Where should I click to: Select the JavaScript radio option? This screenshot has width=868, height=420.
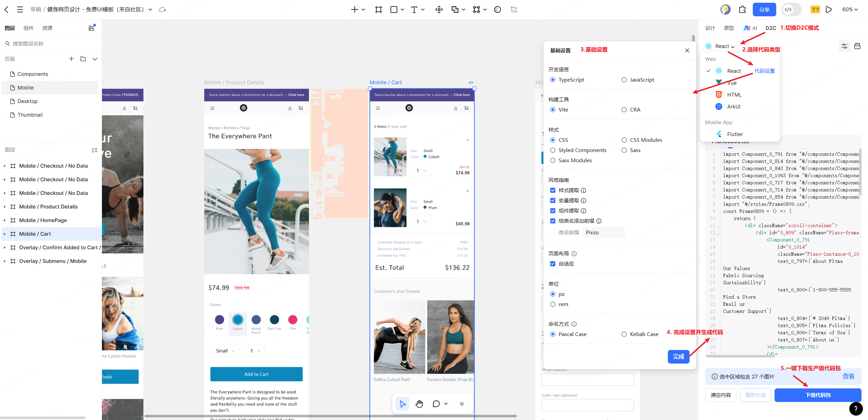click(x=624, y=80)
